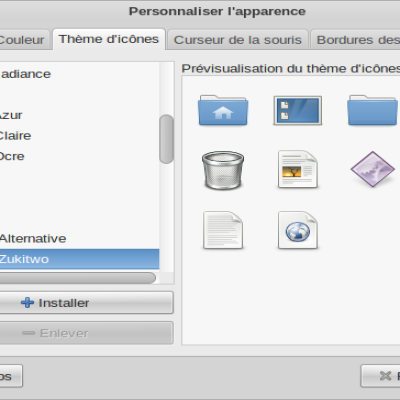400x400 pixels.
Task: Click the disabled Enlever button
Action: coord(86,333)
